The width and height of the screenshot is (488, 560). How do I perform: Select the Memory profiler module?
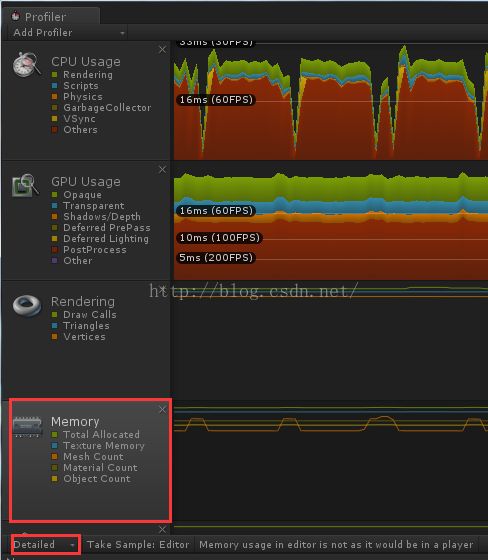coord(91,460)
